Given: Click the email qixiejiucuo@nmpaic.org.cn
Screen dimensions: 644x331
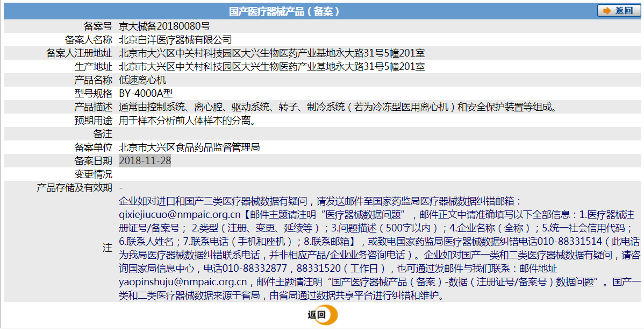Looking at the screenshot, I should pos(180,215).
